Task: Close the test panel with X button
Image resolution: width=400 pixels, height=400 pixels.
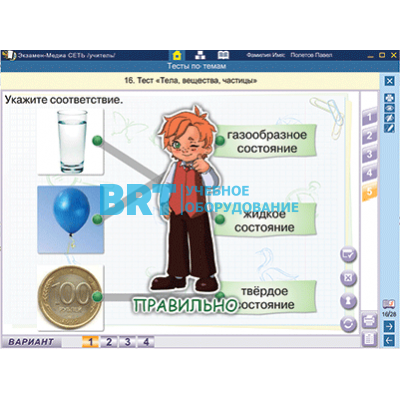Action: 389,81
